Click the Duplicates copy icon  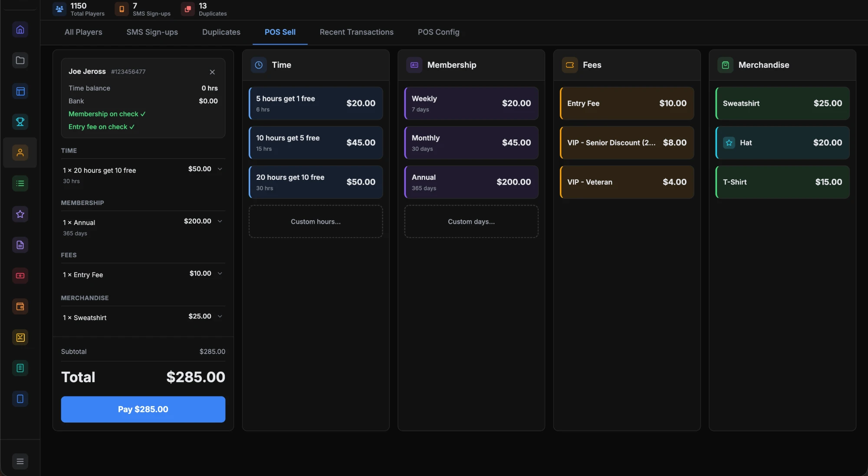click(x=187, y=9)
